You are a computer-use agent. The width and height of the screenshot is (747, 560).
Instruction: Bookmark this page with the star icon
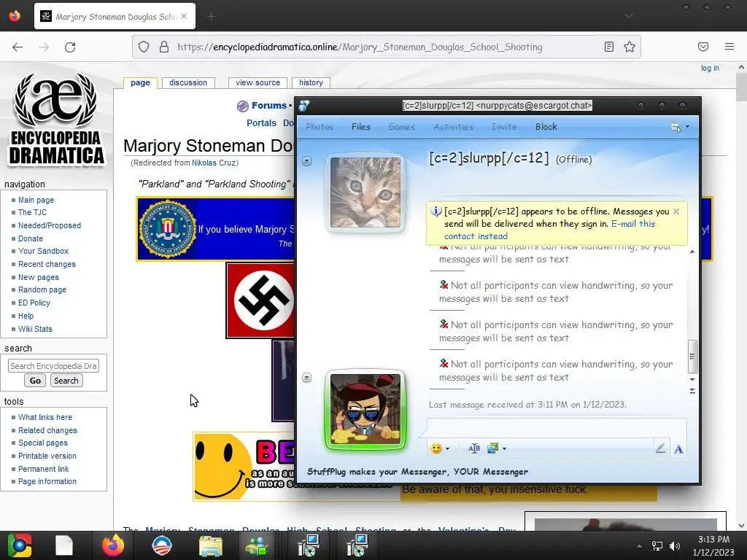point(630,47)
